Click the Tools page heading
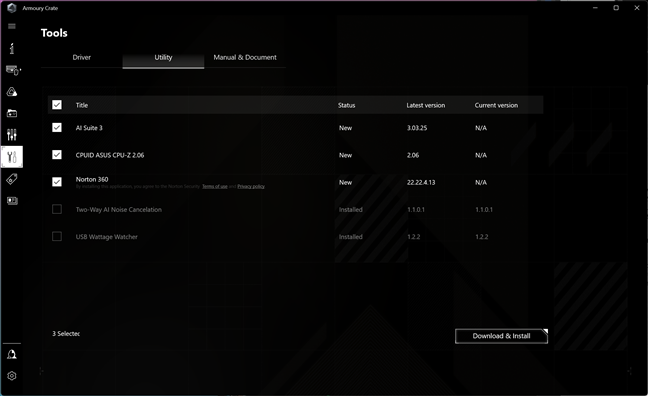 coord(54,33)
